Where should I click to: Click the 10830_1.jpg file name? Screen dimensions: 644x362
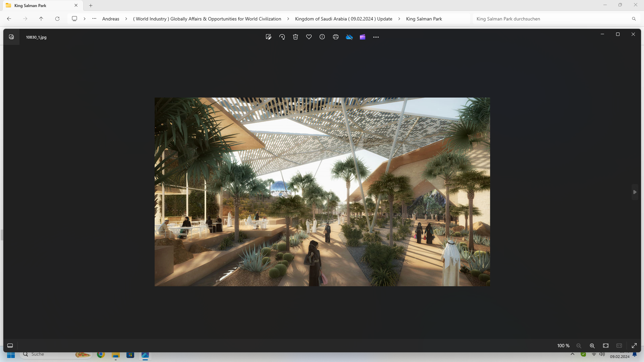tap(36, 37)
